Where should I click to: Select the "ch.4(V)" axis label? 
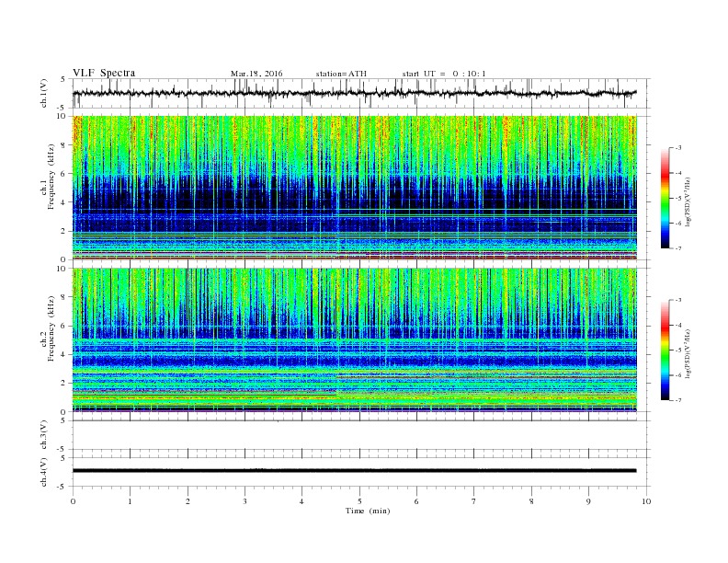44,472
